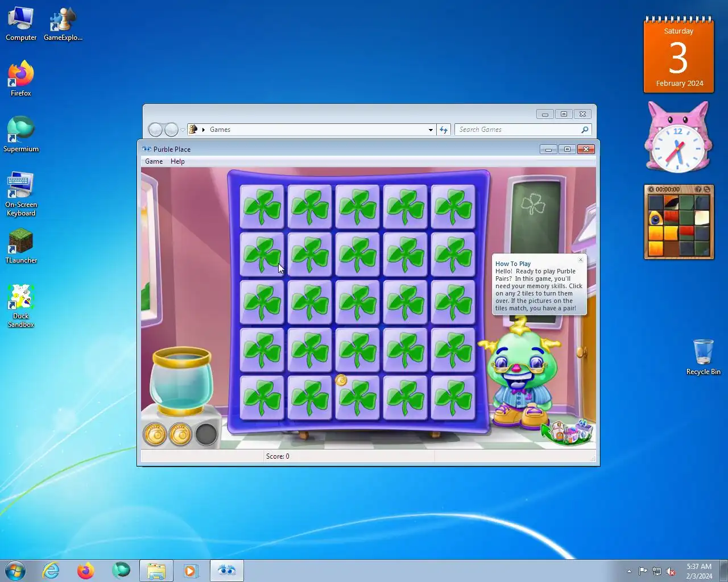Image resolution: width=728 pixels, height=582 pixels.
Task: Show hidden system tray icons
Action: (x=629, y=571)
